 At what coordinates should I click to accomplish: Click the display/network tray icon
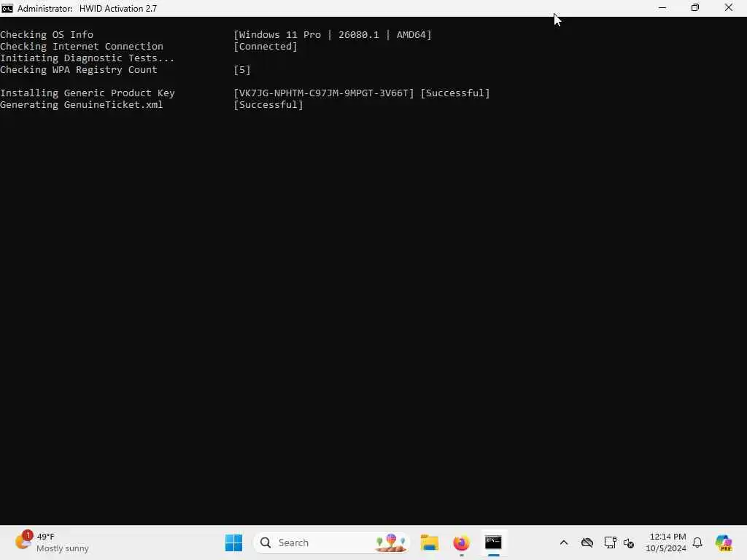pos(610,542)
